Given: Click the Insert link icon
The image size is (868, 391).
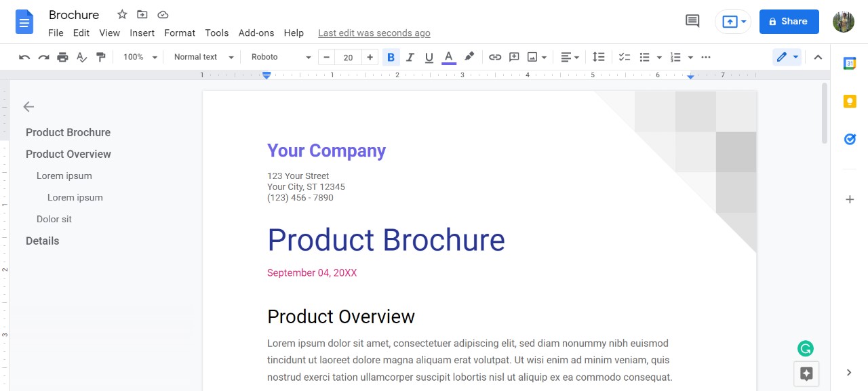Looking at the screenshot, I should (x=495, y=57).
